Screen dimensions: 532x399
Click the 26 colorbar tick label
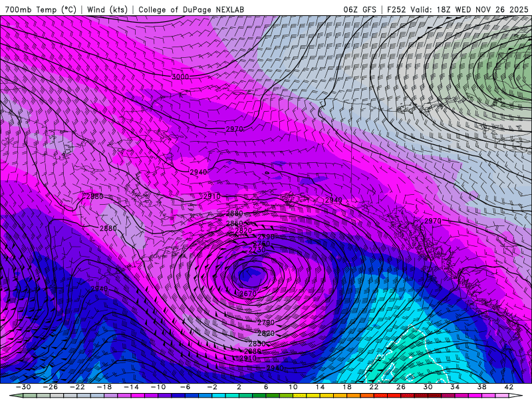401,387
